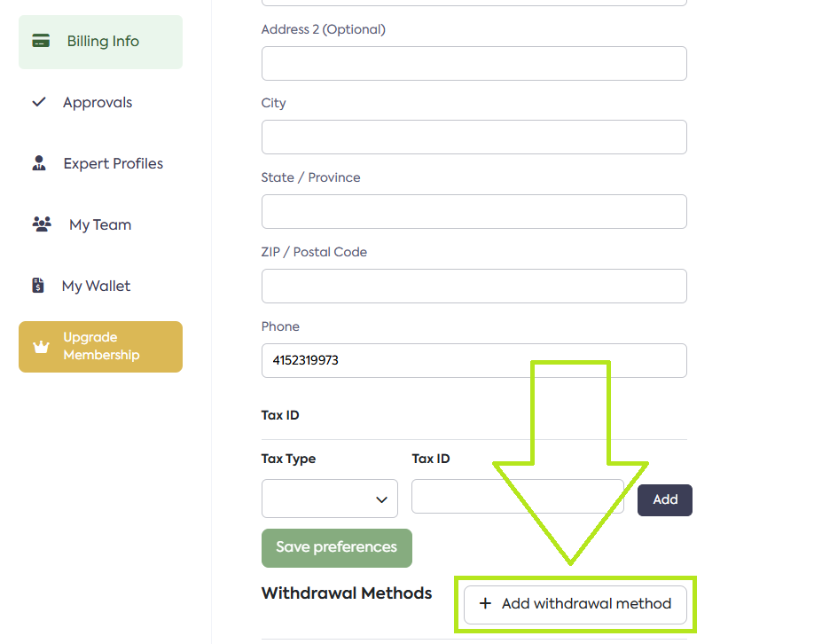
Task: Click the My Team group icon
Action: (42, 224)
